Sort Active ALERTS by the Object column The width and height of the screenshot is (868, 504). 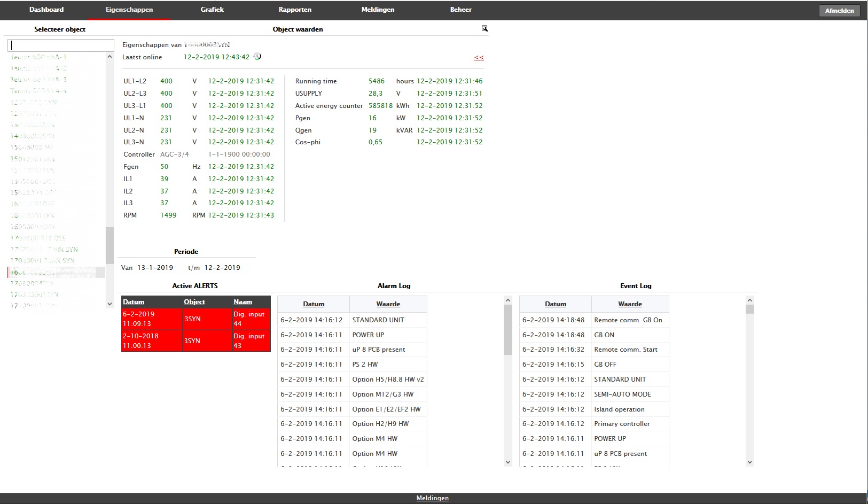point(193,302)
